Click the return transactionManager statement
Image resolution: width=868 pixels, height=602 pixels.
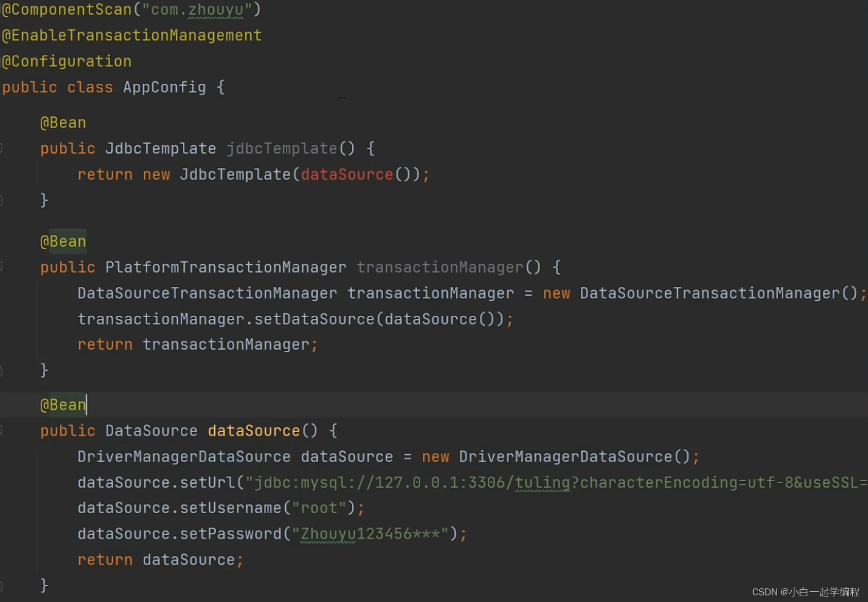[197, 345]
